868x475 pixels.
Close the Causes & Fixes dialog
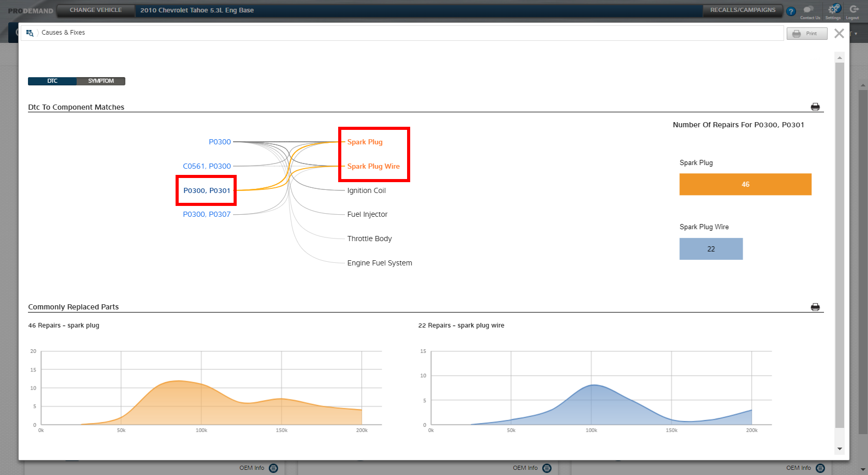click(839, 34)
